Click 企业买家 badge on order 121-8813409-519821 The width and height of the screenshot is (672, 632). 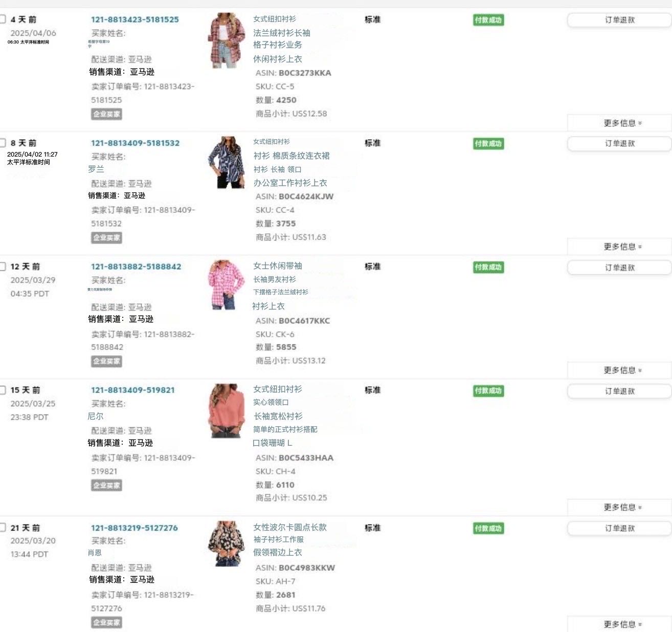pyautogui.click(x=106, y=485)
